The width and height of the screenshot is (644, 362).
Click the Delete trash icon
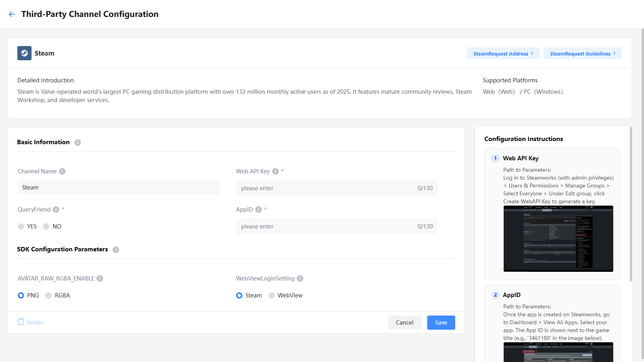click(x=21, y=322)
